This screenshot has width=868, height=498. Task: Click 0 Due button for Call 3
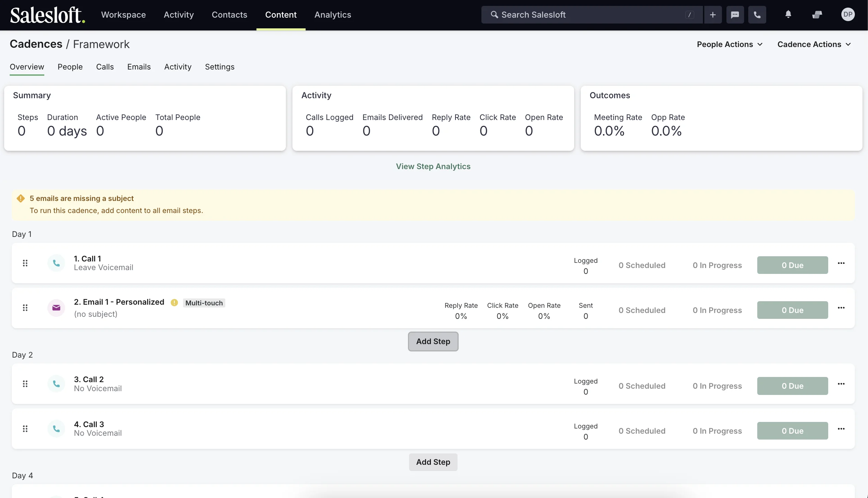coord(792,431)
